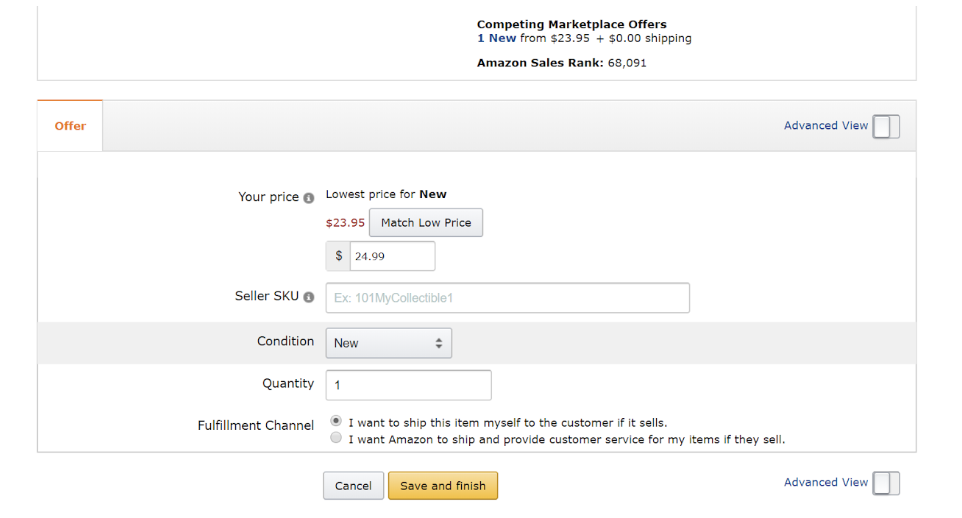Click Match Low Price button
This screenshot has height=518, width=962.
(426, 223)
